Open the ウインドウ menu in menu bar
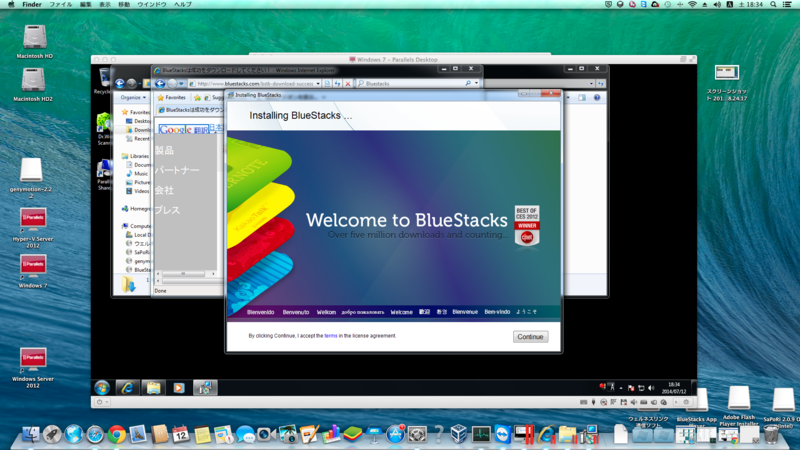Screen dimensions: 800x450 pyautogui.click(x=152, y=4)
